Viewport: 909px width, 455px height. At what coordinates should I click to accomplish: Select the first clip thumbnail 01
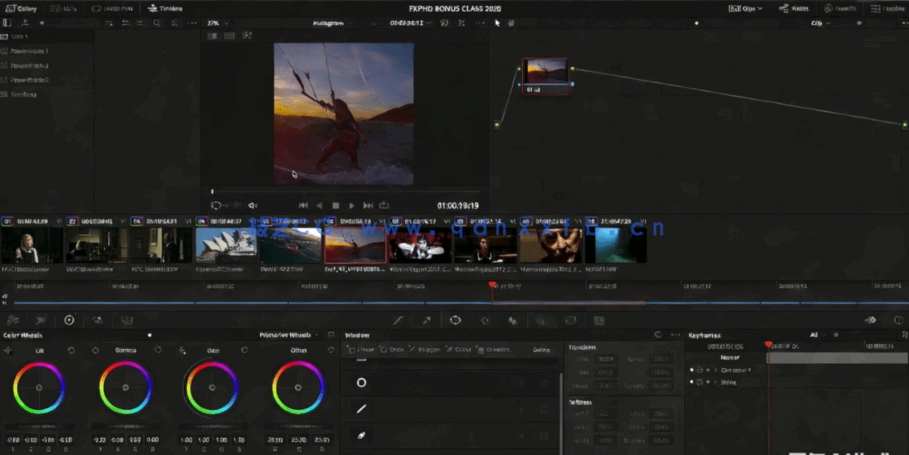pyautogui.click(x=32, y=245)
